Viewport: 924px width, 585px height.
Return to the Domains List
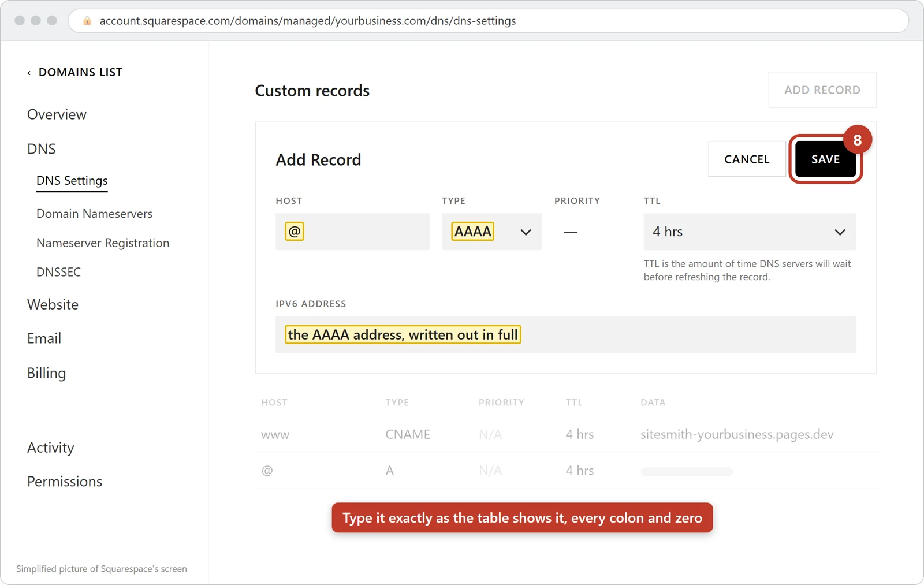[80, 73]
